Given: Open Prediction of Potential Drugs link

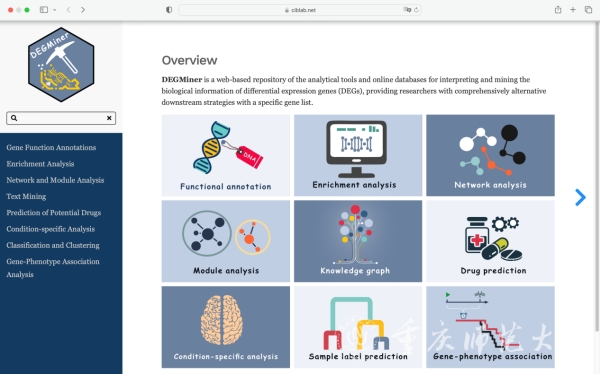Looking at the screenshot, I should (x=54, y=212).
